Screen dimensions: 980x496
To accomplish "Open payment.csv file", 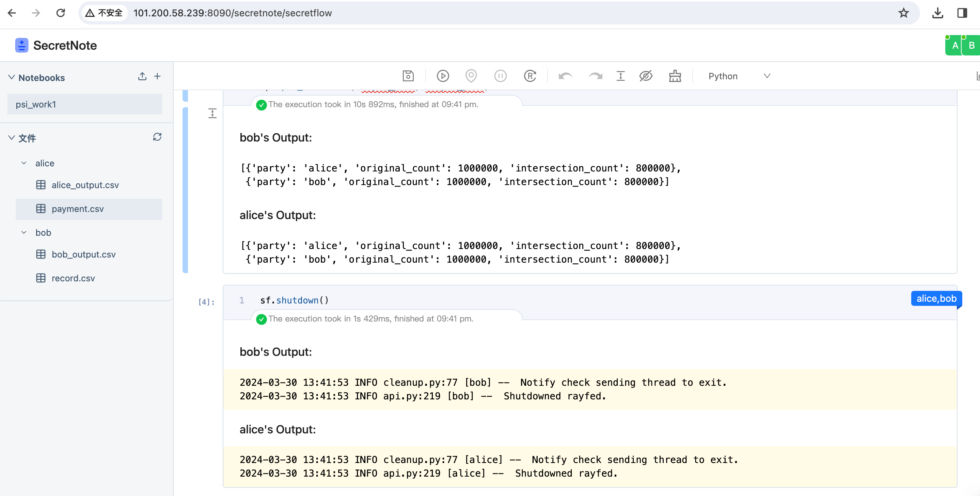I will tap(78, 209).
